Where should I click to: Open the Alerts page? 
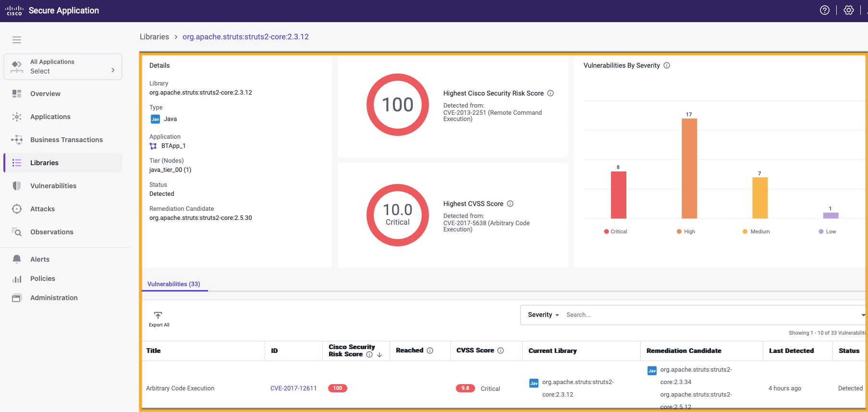[40, 259]
